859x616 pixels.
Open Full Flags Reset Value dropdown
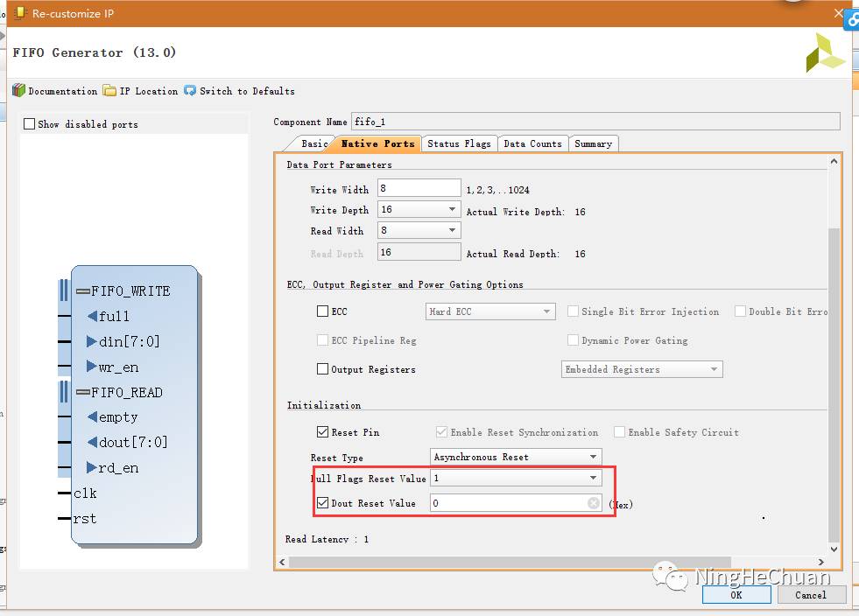tap(592, 478)
